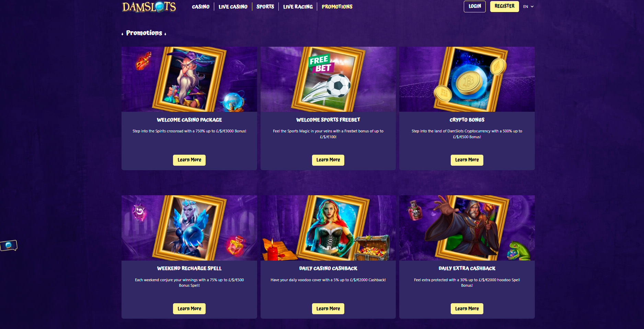
Task: Learn more about Daily Extra Cashback
Action: click(x=467, y=309)
